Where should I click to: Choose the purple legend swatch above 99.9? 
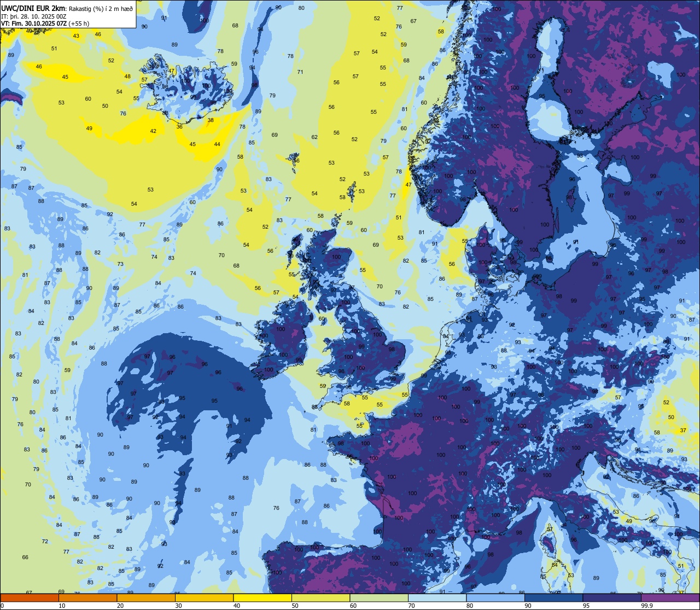tap(670, 597)
